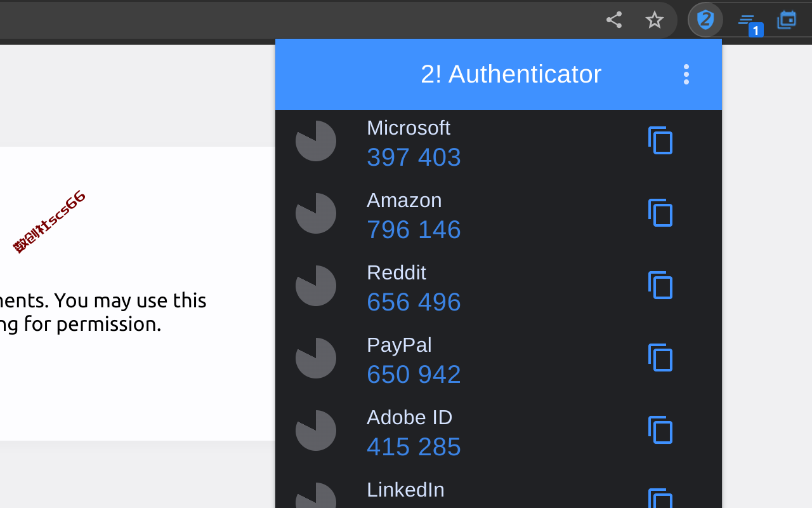This screenshot has width=812, height=508.
Task: Click the Reddit countdown timer pie
Action: click(316, 286)
